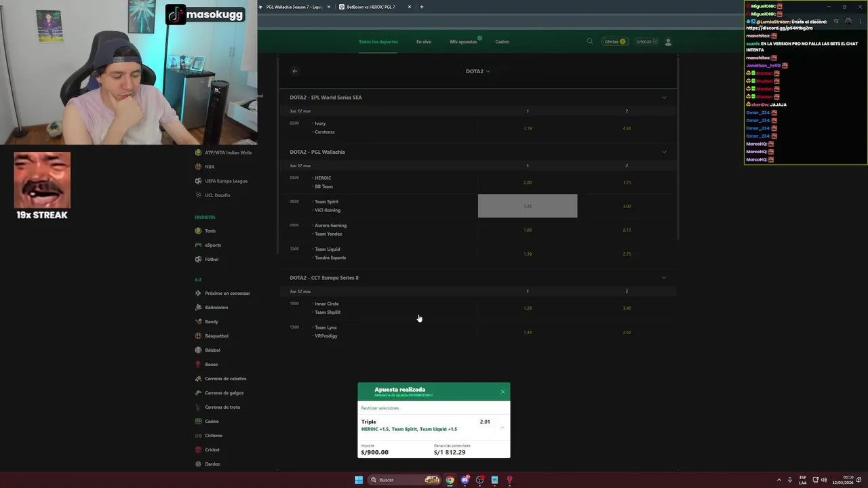Select Inner Circle odds 1.29
Viewport: 868px width, 488px height.
click(x=528, y=308)
